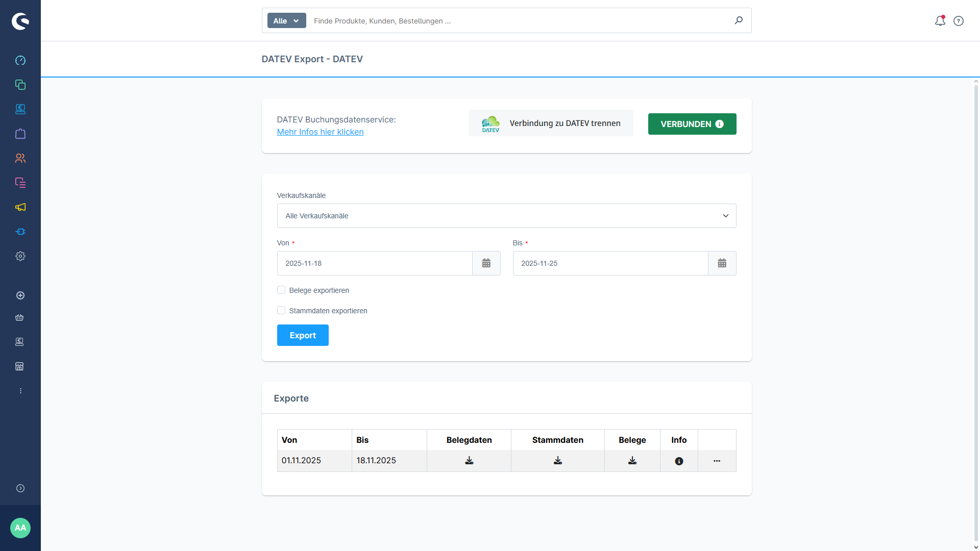Expand the sidebar with arrow toggle
The width and height of the screenshot is (980, 551).
pos(20,488)
